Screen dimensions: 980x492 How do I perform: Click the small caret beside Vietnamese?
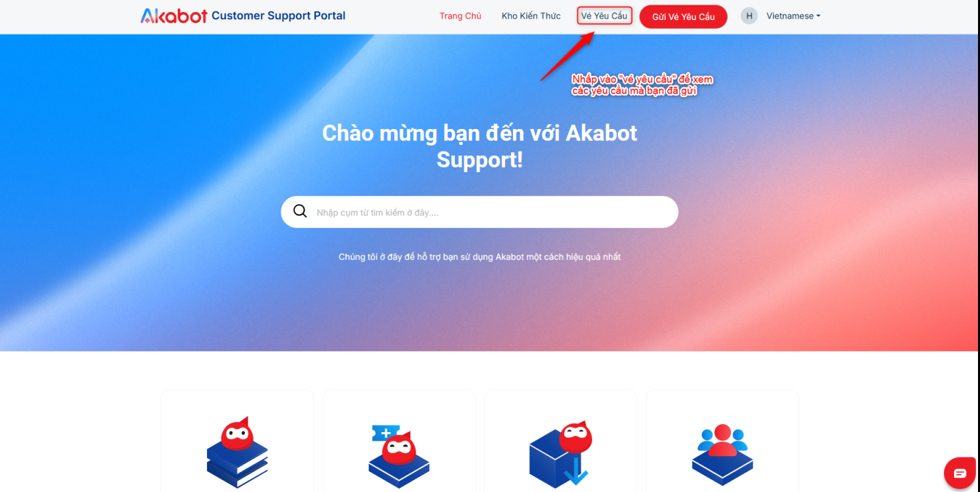tap(818, 17)
